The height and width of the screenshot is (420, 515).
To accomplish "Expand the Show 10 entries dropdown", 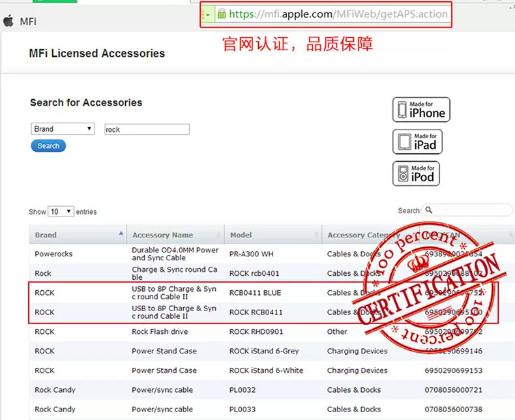I will click(61, 211).
